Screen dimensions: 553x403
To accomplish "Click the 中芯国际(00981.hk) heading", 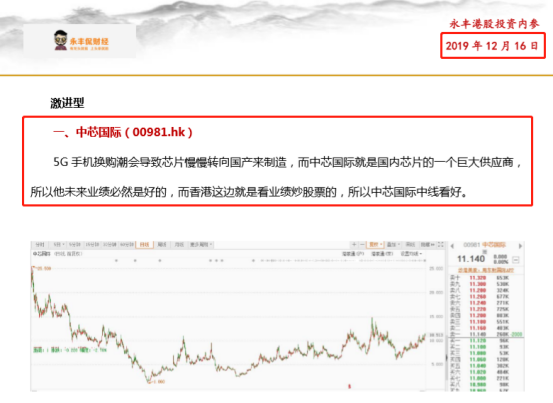I will pyautogui.click(x=123, y=132).
